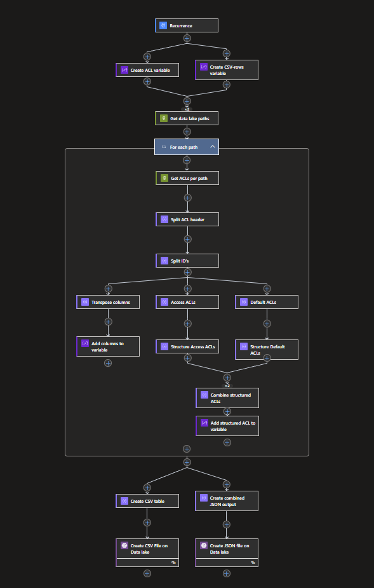
Task: Open the Default ACLs action card
Action: (x=267, y=302)
